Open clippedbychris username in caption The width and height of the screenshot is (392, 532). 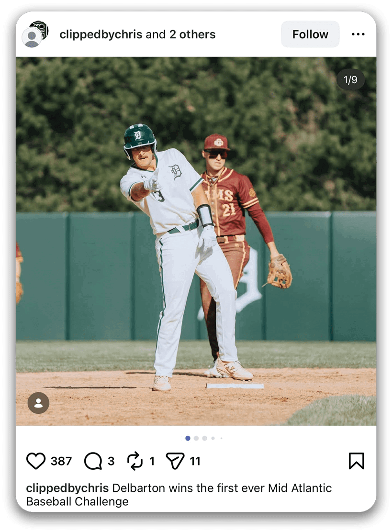[x=67, y=488]
